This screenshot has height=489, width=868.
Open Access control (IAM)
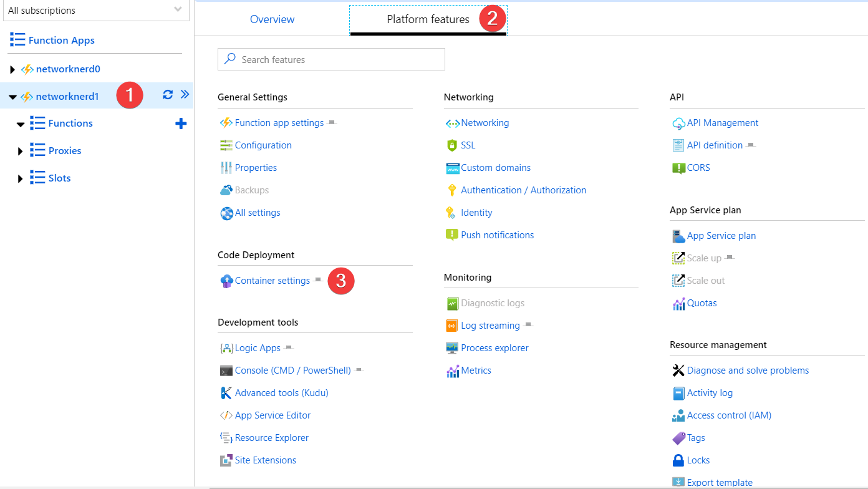tap(728, 415)
